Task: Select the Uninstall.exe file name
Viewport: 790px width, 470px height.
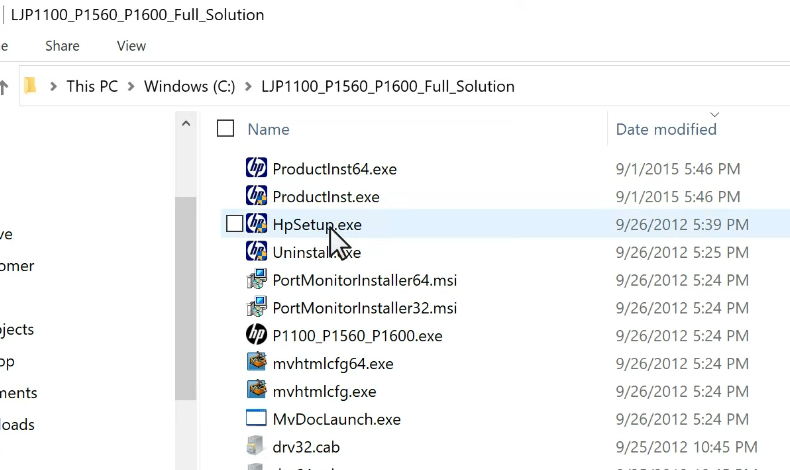Action: 316,252
